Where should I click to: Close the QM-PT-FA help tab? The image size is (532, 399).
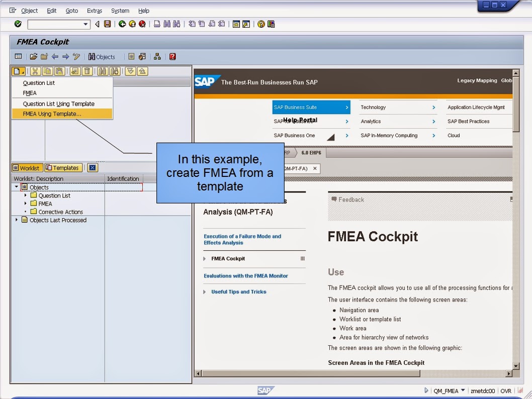point(315,168)
